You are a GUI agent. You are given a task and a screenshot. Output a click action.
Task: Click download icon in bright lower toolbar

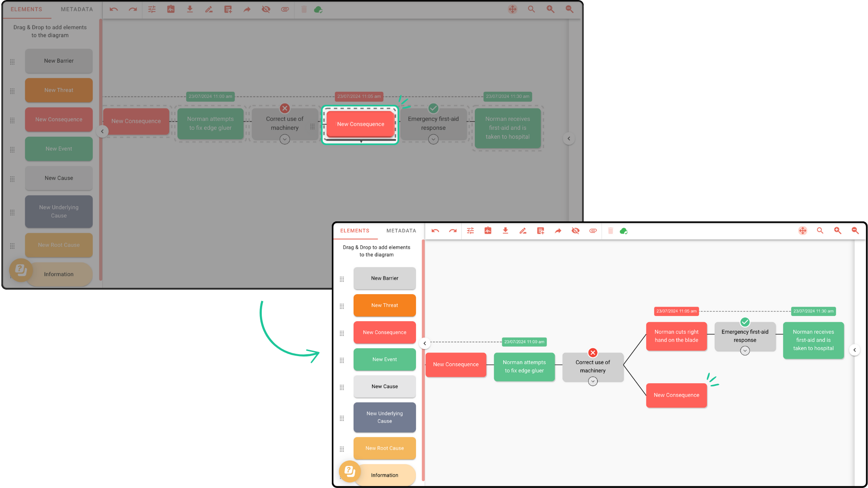click(505, 231)
